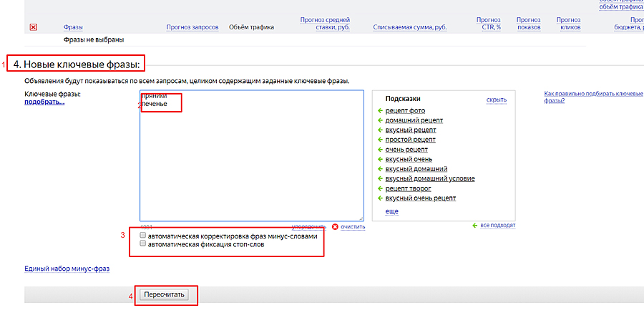Click green arrow next to 'рецепт фото'
The width and height of the screenshot is (644, 313).
[380, 111]
